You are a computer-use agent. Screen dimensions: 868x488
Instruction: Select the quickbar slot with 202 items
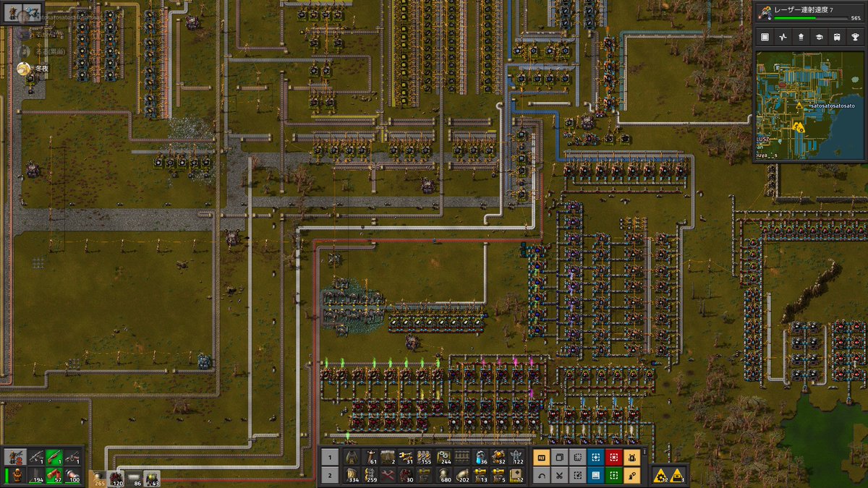(462, 475)
